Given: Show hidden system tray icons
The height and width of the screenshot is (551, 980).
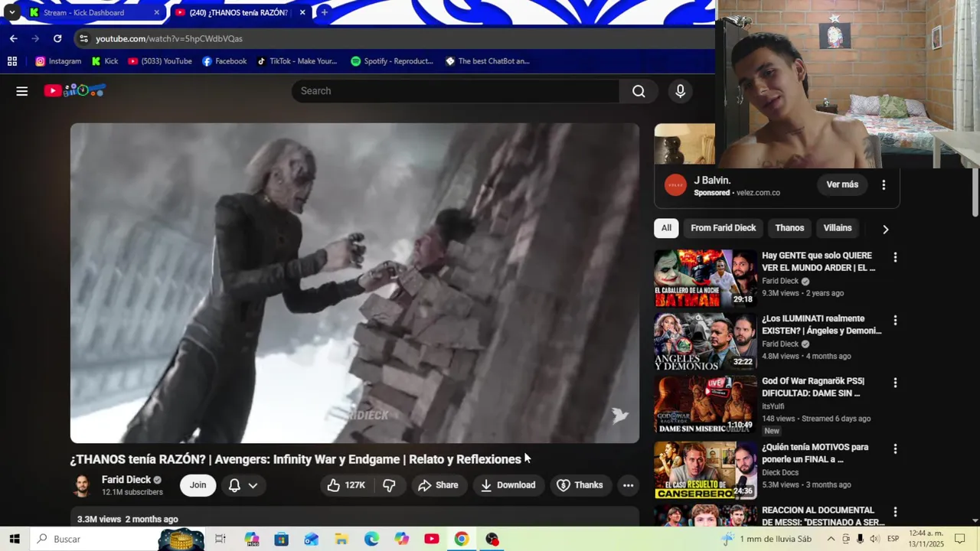Looking at the screenshot, I should 831,539.
